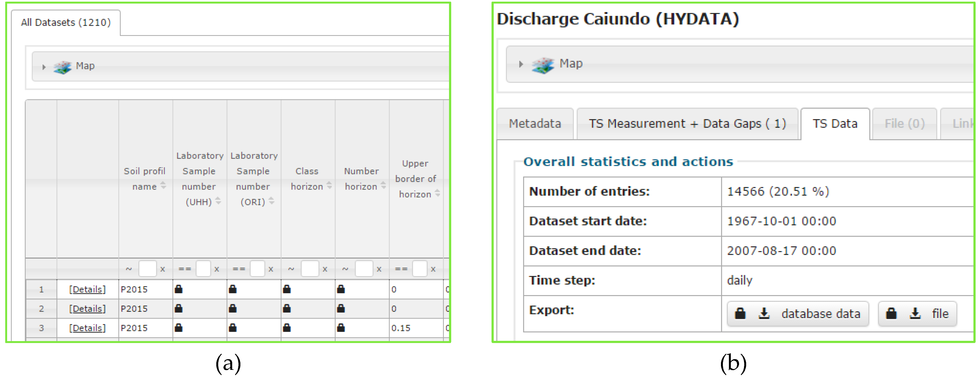Click the Class horizon lock in row 2
Image resolution: width=980 pixels, height=380 pixels.
tap(287, 308)
